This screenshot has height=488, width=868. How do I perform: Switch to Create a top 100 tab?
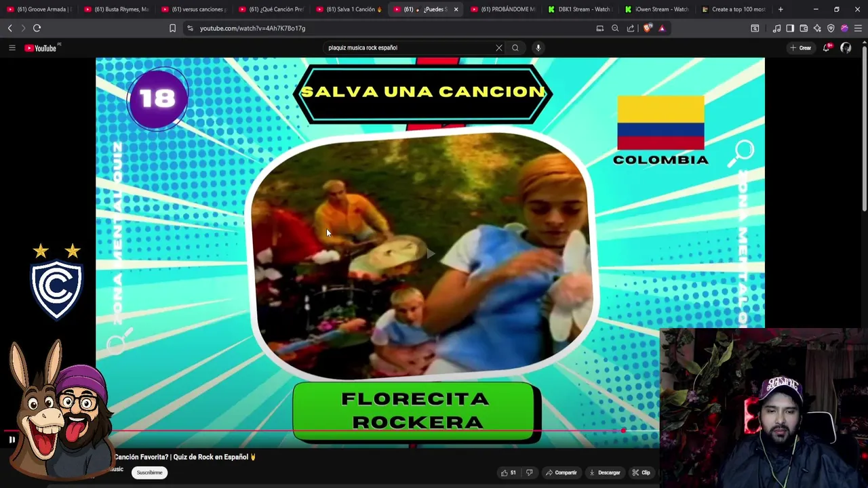coord(735,9)
